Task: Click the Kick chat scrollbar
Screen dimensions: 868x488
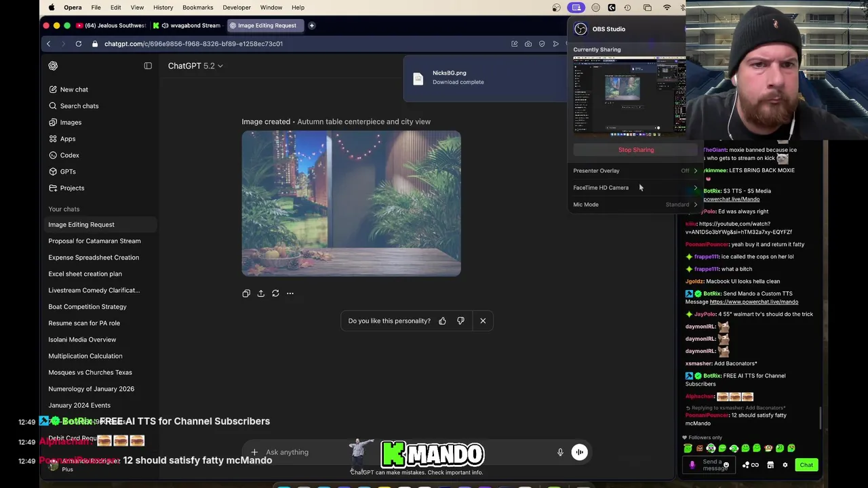Action: tap(821, 417)
